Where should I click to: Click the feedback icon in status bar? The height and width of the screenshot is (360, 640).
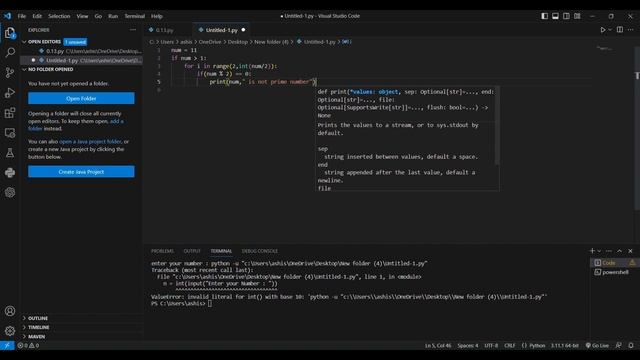pyautogui.click(x=619, y=345)
